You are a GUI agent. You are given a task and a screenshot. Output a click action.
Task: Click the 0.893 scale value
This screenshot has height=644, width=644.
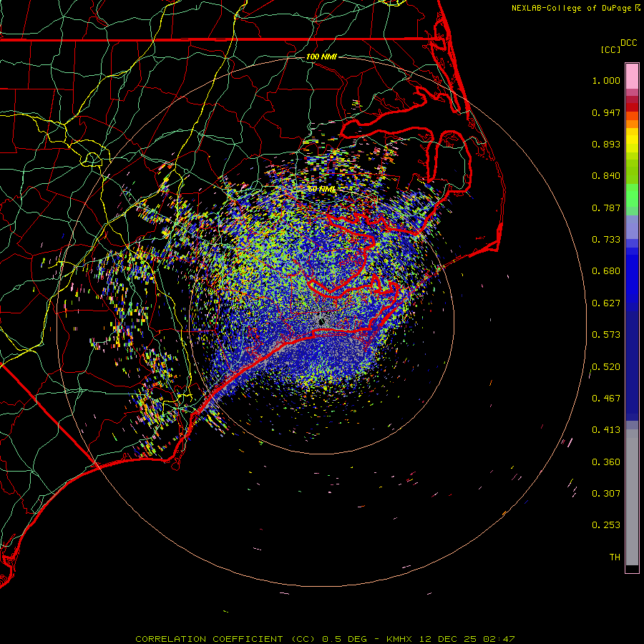click(606, 144)
